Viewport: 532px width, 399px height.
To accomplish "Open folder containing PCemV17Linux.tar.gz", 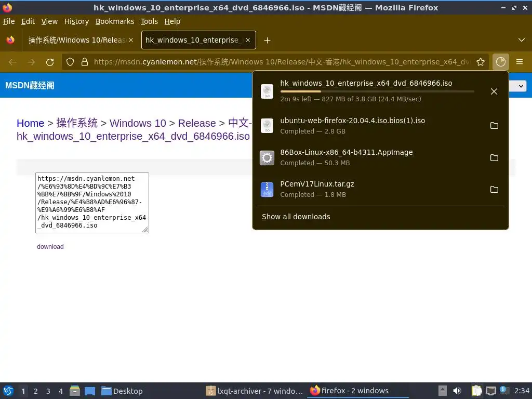I will pyautogui.click(x=494, y=189).
